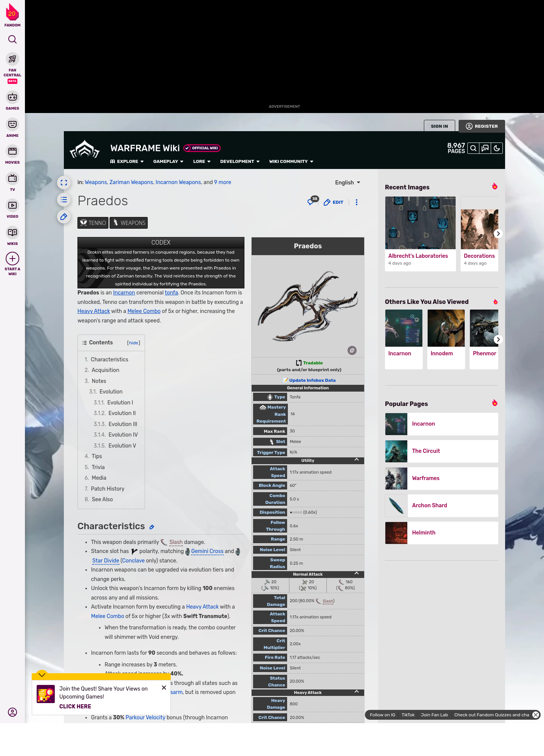Image resolution: width=544 pixels, height=756 pixels.
Task: Open search in the Fandom sidebar
Action: click(12, 39)
